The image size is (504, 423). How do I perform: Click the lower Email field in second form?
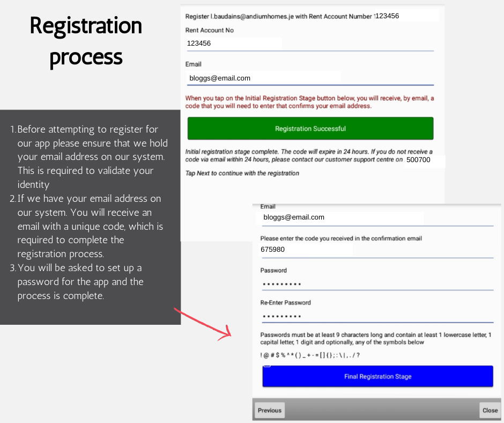(x=377, y=217)
